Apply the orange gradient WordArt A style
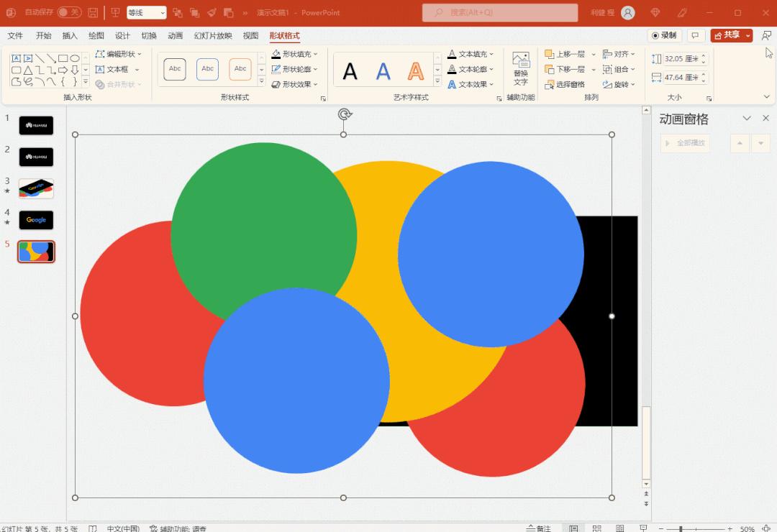777x532 pixels. click(416, 71)
